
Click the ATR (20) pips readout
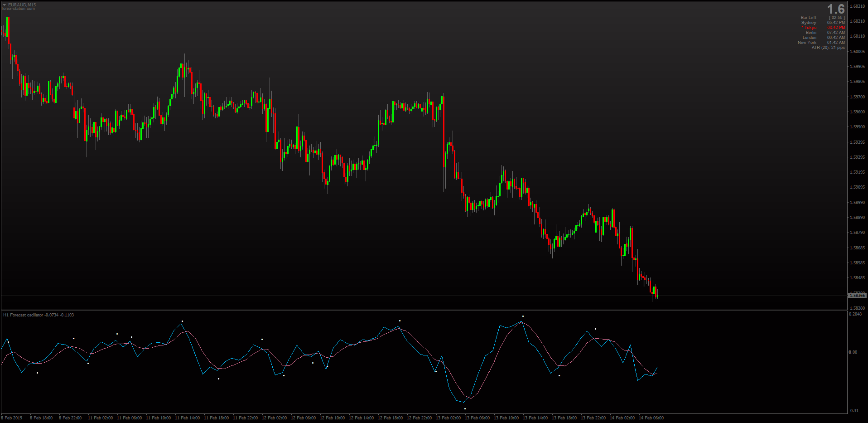(828, 48)
